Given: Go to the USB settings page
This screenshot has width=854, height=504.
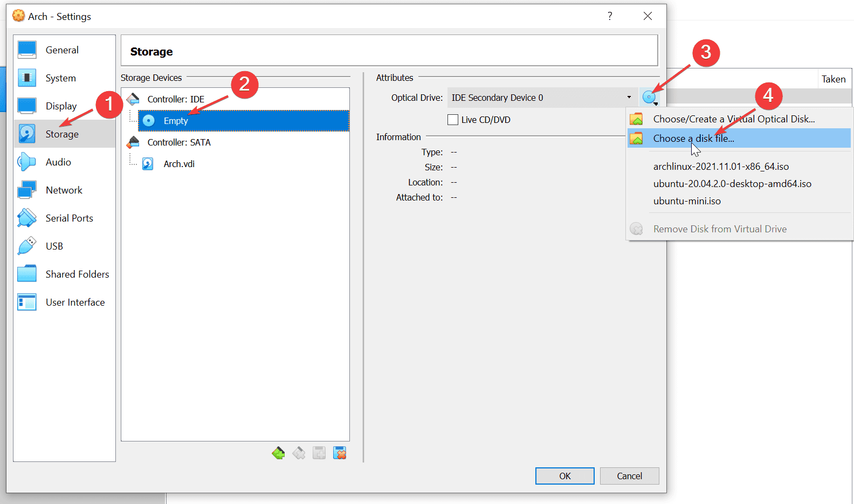Looking at the screenshot, I should click(64, 246).
